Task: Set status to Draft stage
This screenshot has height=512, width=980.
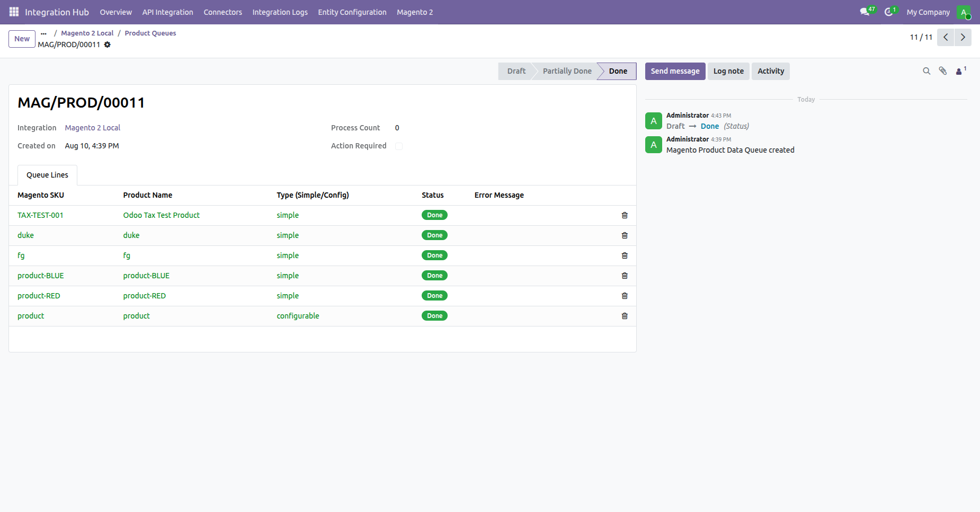Action: [x=516, y=71]
